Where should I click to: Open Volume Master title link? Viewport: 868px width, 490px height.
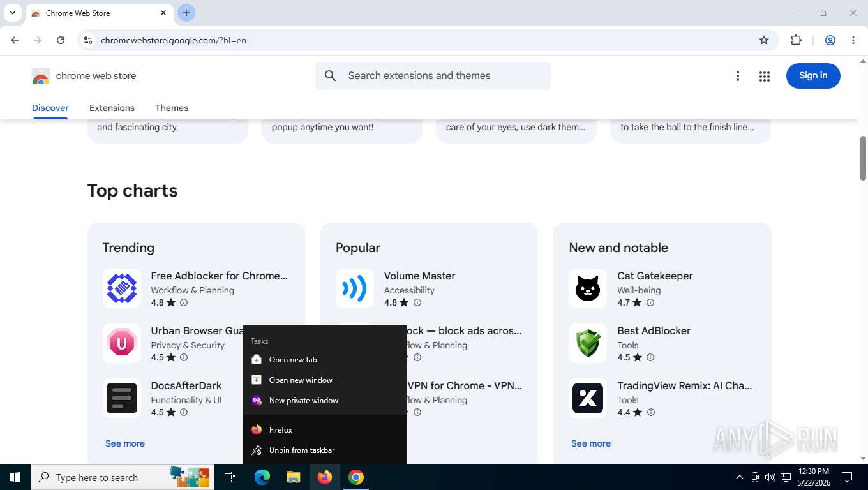[x=419, y=276]
